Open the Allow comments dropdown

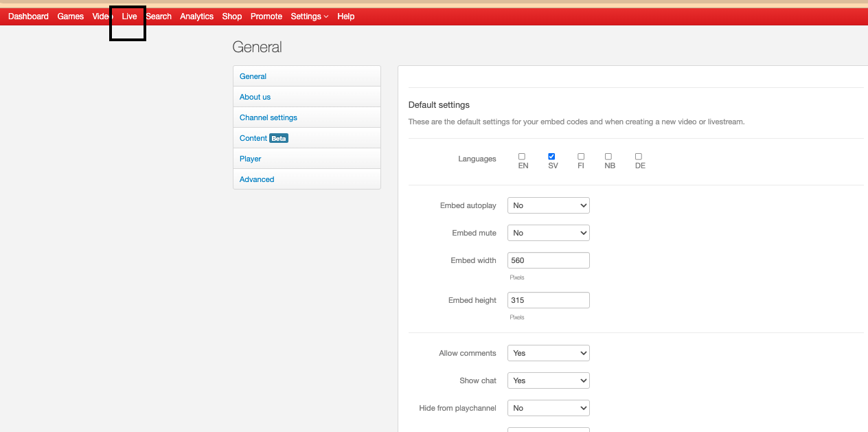click(548, 353)
